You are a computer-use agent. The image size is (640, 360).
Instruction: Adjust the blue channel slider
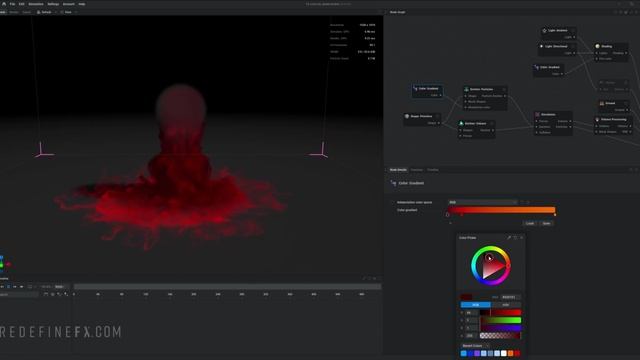coord(500,328)
